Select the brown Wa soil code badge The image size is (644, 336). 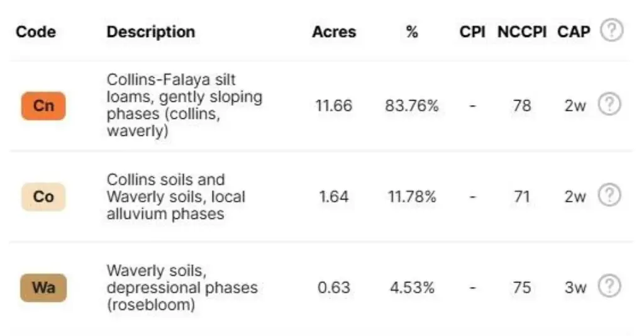[x=43, y=288]
